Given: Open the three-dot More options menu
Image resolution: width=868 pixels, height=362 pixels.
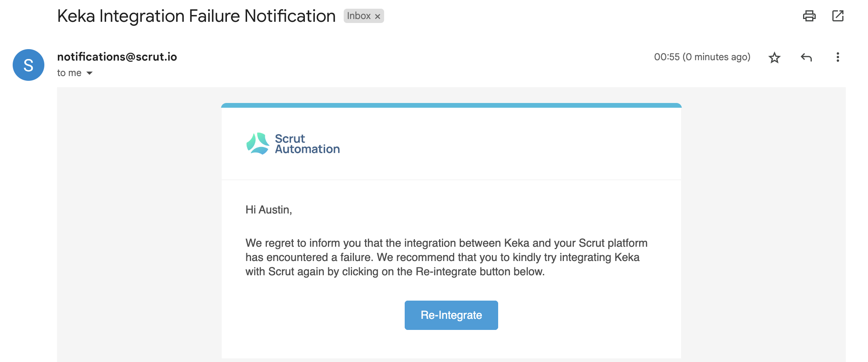Looking at the screenshot, I should point(838,57).
